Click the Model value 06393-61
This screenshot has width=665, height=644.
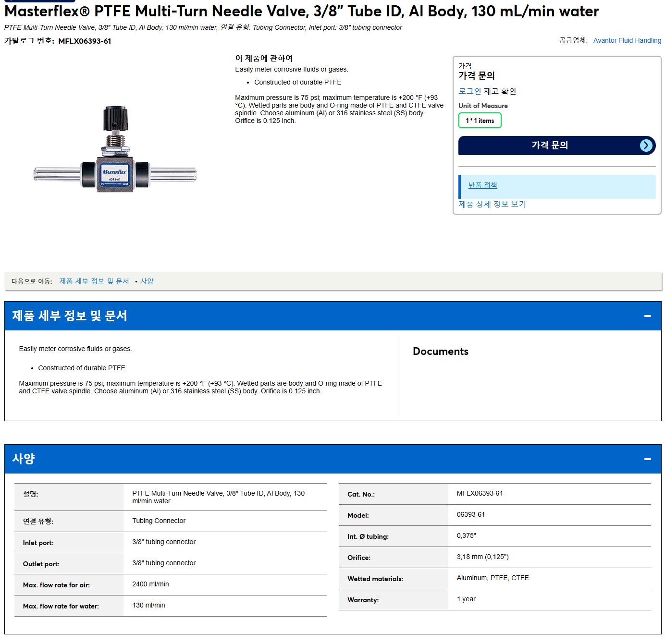(x=470, y=515)
